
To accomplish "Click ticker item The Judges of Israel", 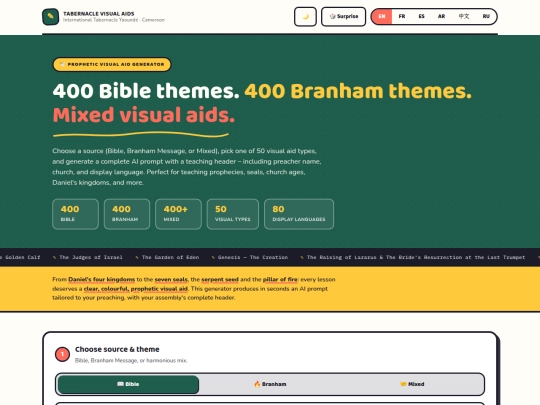I will 91,257.
